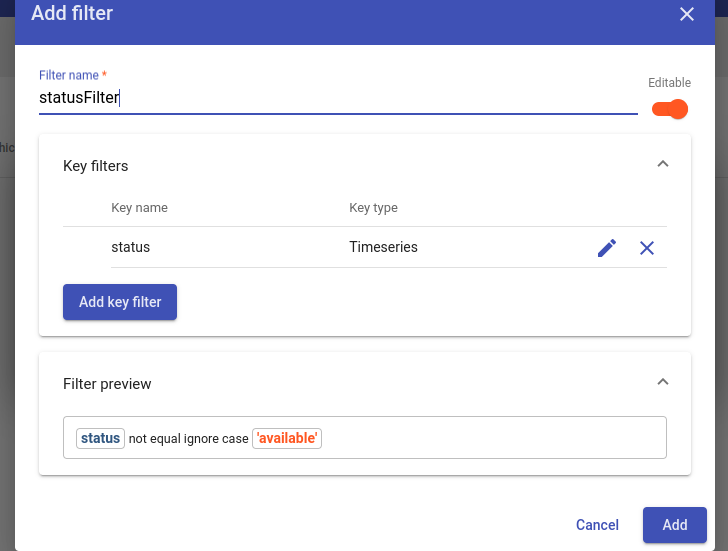Image resolution: width=728 pixels, height=551 pixels.
Task: Remove the status key filter row
Action: pos(647,248)
